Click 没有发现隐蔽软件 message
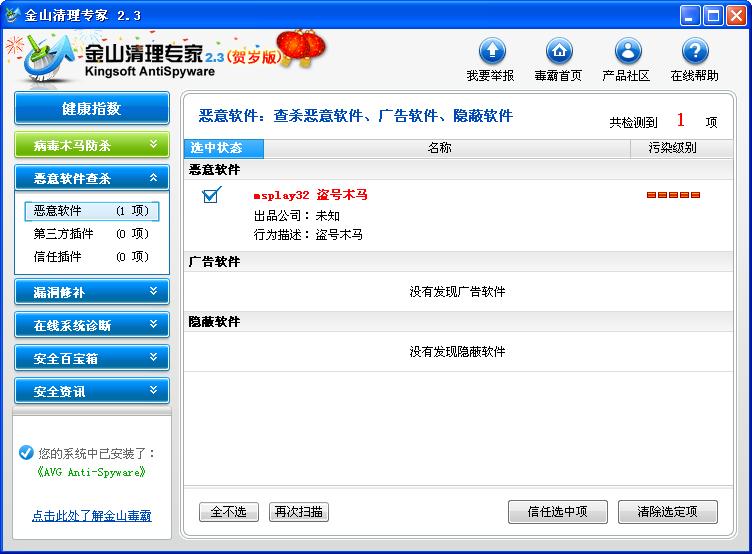This screenshot has height=554, width=752. click(x=457, y=352)
